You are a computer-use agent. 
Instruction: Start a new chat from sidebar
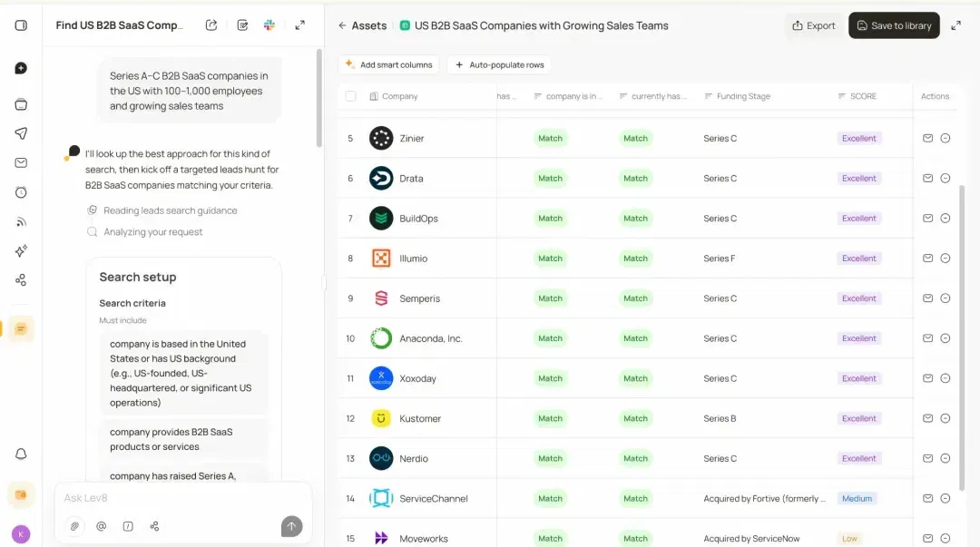pos(21,68)
